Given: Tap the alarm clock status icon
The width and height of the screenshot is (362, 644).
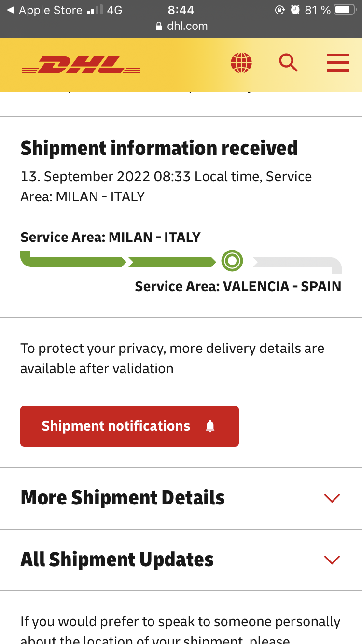Looking at the screenshot, I should [295, 10].
